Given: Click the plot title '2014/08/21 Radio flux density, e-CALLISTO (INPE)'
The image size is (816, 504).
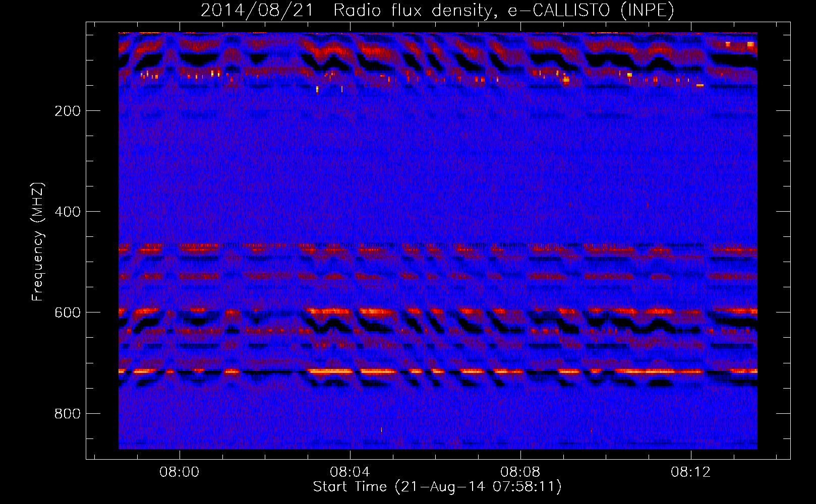Looking at the screenshot, I should pyautogui.click(x=437, y=11).
